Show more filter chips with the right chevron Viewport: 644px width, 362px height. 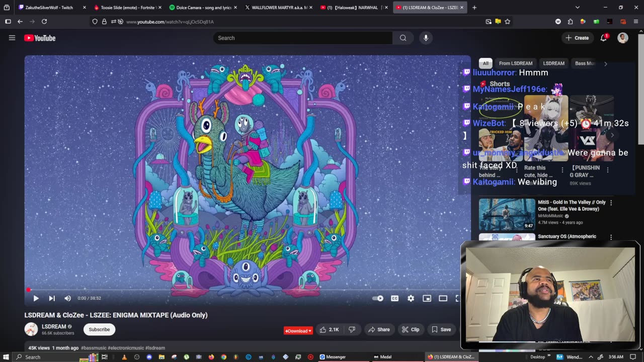coord(605,64)
